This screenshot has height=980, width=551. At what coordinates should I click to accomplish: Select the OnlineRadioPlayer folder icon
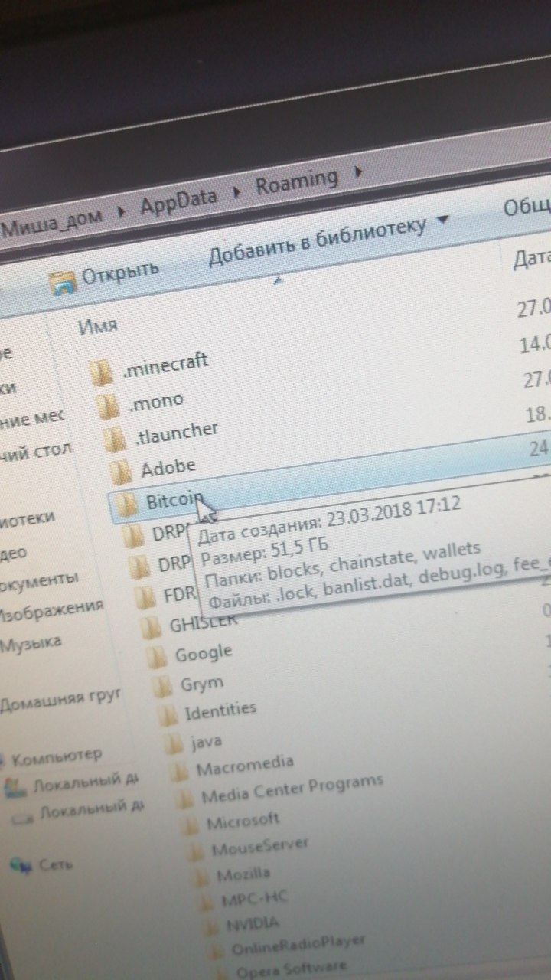218,950
